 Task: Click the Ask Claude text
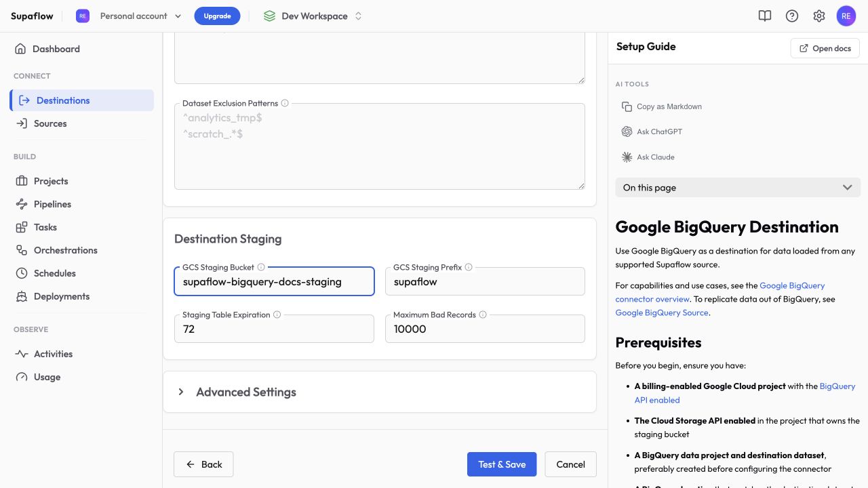click(656, 157)
